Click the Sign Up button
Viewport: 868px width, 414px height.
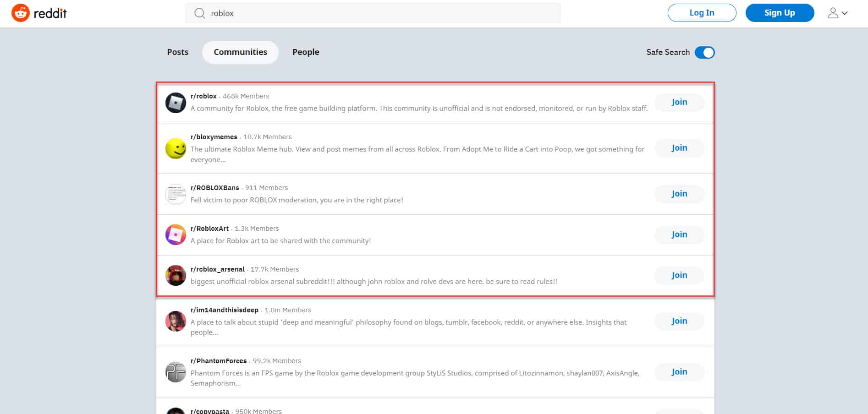pos(780,12)
